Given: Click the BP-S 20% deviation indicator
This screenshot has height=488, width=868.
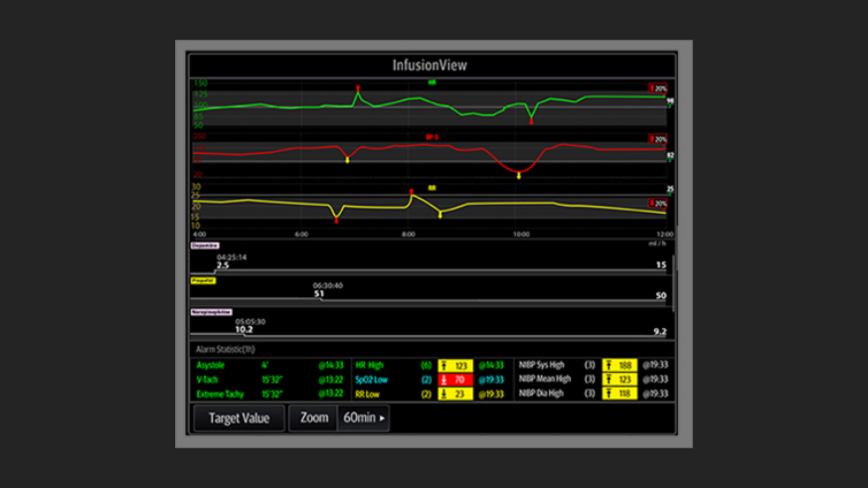Looking at the screenshot, I should tap(657, 140).
